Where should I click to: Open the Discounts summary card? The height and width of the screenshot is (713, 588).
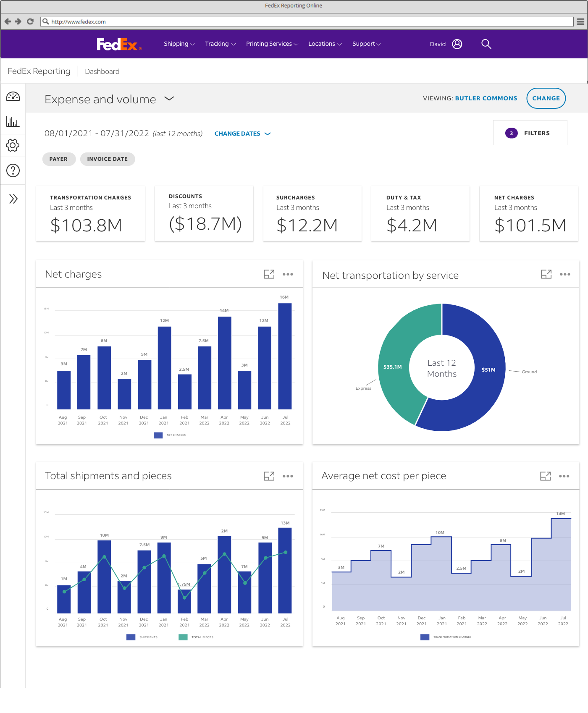pyautogui.click(x=204, y=214)
